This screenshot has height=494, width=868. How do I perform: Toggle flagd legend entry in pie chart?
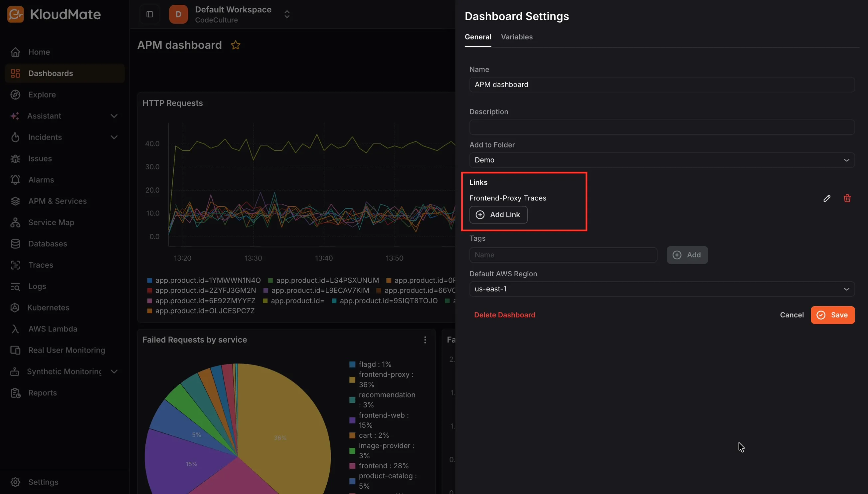point(370,365)
